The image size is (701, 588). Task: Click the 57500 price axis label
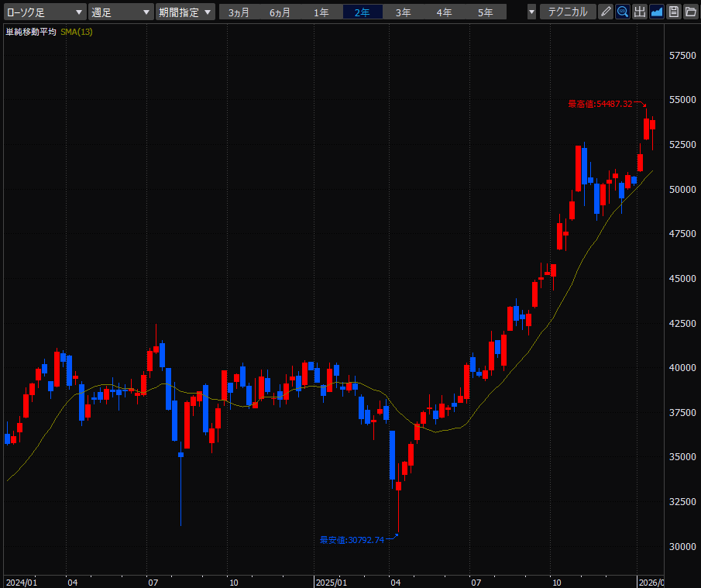click(x=682, y=56)
